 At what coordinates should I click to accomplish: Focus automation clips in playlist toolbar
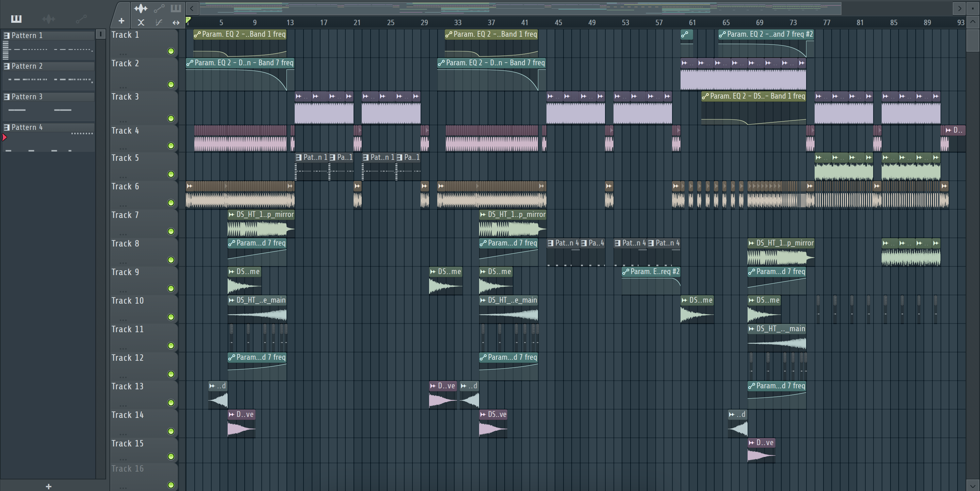[159, 8]
